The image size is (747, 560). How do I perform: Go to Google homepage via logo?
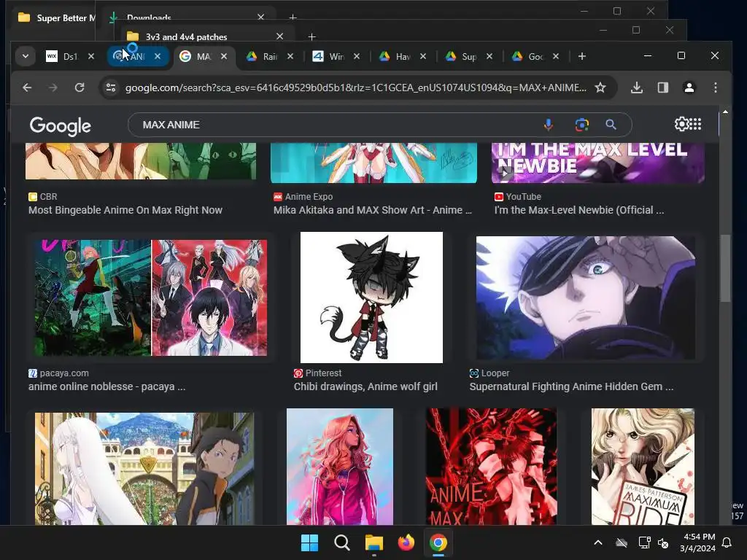[60, 125]
